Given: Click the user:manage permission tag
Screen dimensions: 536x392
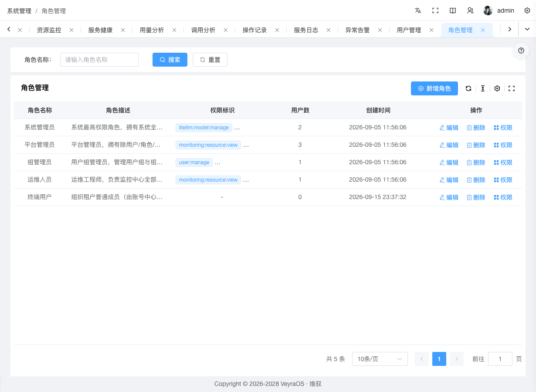Looking at the screenshot, I should coord(194,162).
